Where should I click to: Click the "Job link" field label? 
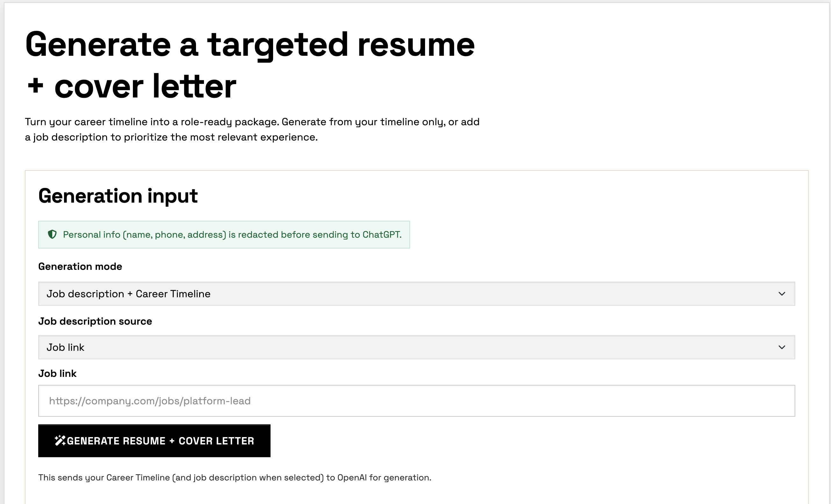coord(57,373)
